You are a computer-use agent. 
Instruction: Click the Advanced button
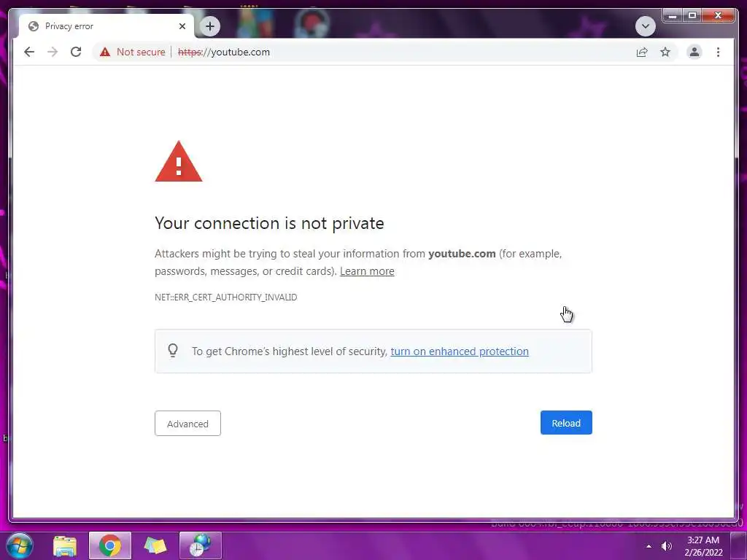pyautogui.click(x=187, y=424)
